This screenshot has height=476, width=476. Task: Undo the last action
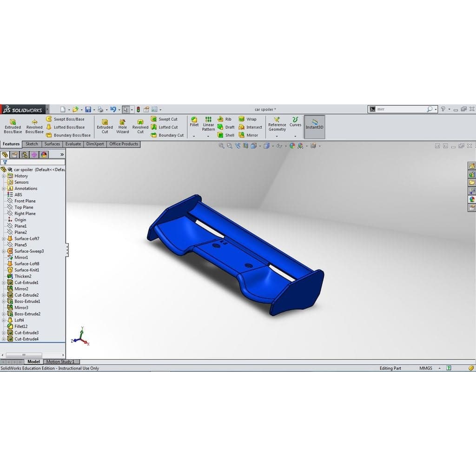[x=113, y=109]
